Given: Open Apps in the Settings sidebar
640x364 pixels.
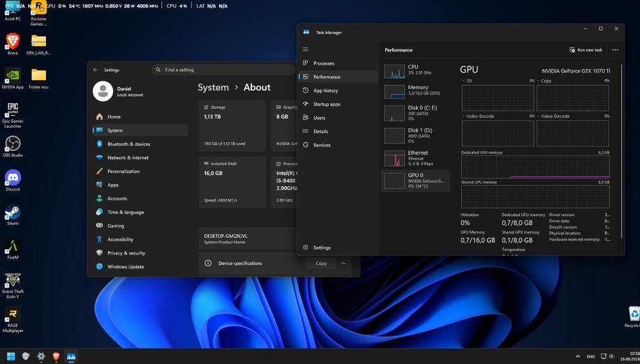Looking at the screenshot, I should tap(140, 185).
